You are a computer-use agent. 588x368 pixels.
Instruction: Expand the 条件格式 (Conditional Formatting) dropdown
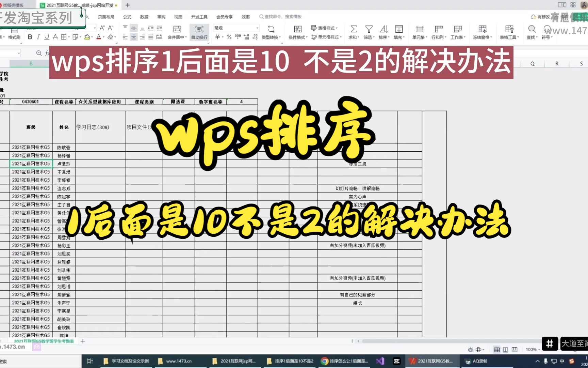point(297,32)
